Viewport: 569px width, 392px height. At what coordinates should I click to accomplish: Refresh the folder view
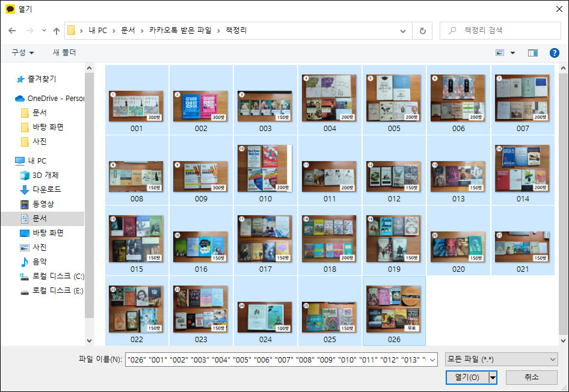(x=422, y=31)
